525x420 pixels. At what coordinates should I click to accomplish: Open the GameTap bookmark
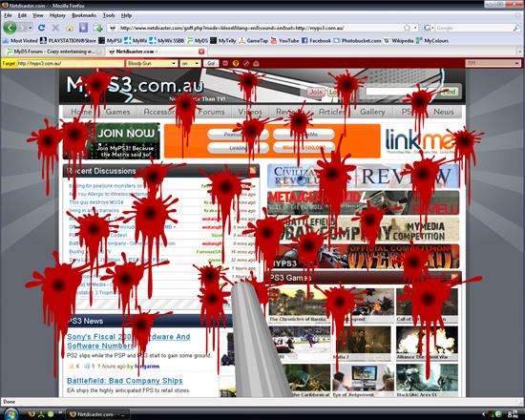[x=253, y=40]
